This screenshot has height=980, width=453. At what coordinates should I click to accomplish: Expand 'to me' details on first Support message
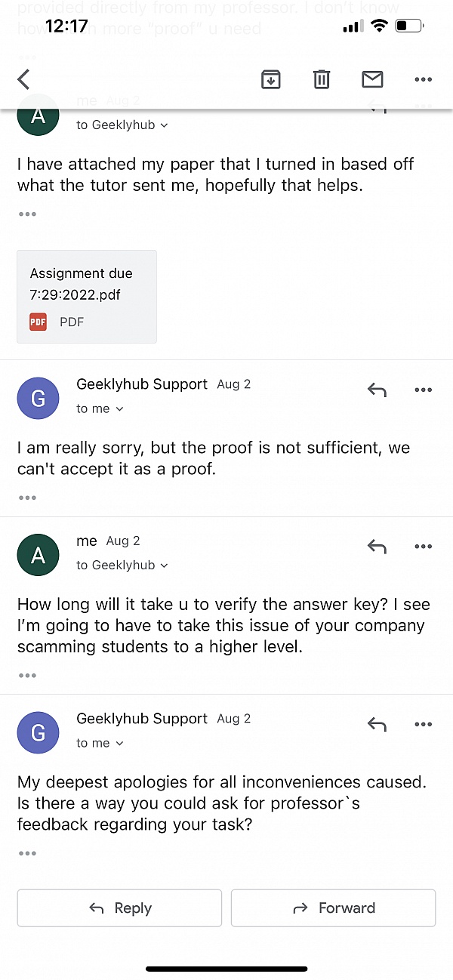click(100, 408)
